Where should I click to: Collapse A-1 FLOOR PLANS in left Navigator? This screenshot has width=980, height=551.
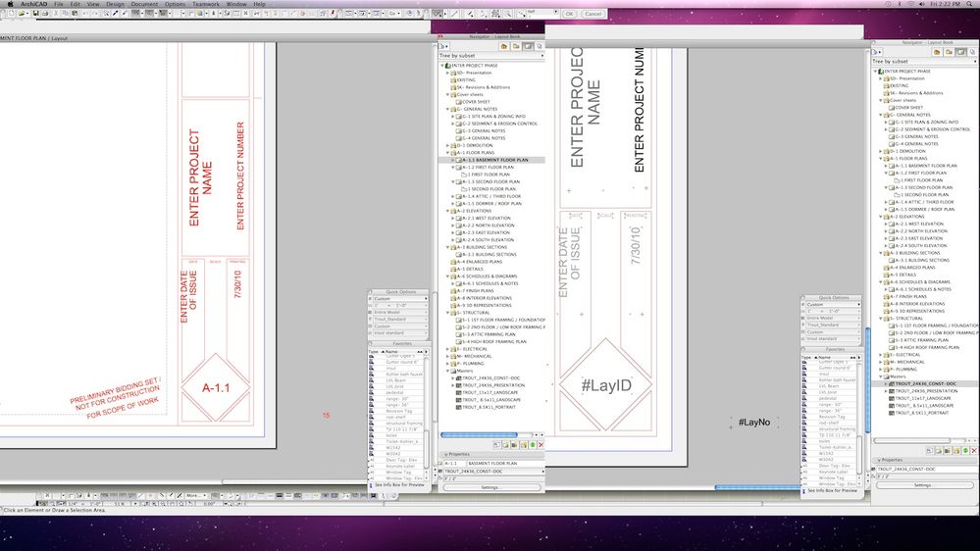tap(447, 153)
